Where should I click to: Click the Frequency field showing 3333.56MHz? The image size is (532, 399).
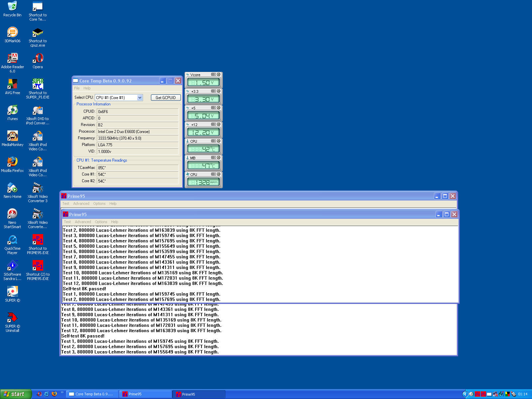pos(138,138)
